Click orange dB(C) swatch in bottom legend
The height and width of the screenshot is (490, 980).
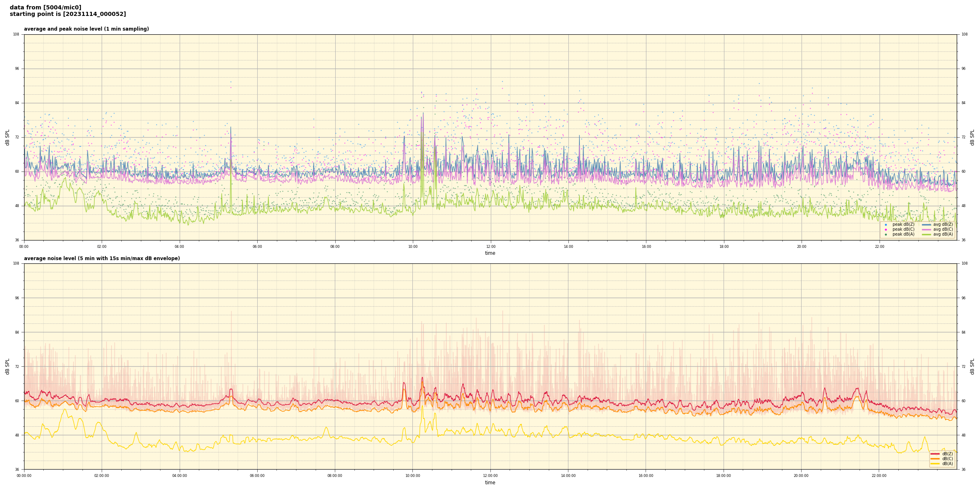coord(935,459)
